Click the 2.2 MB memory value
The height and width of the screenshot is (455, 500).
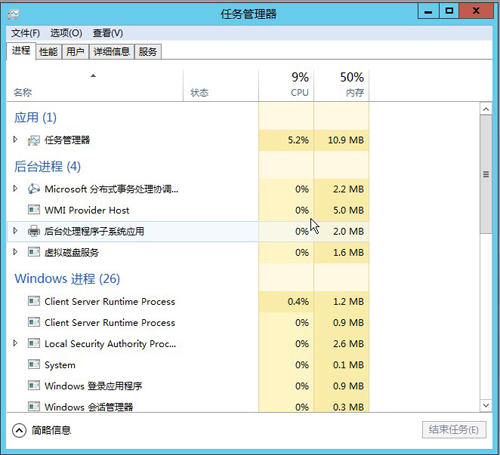[348, 189]
